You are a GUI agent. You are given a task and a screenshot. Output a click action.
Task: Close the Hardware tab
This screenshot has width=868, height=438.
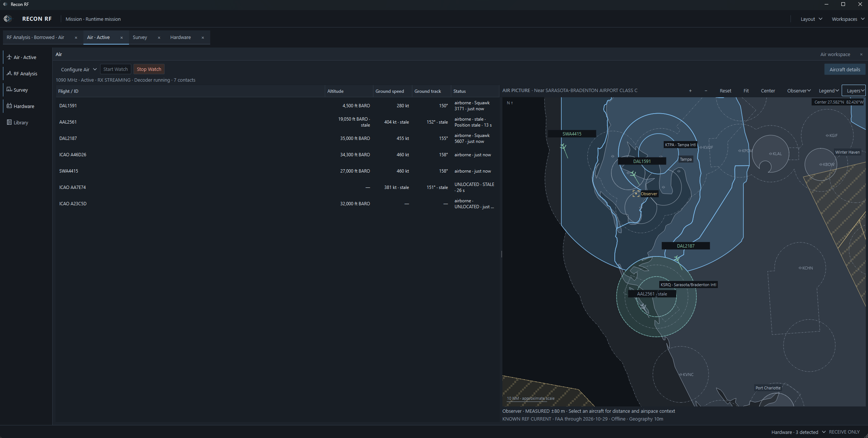(203, 37)
